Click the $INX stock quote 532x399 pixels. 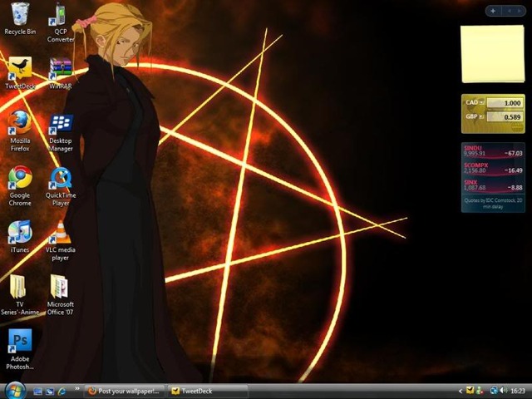tap(493, 185)
